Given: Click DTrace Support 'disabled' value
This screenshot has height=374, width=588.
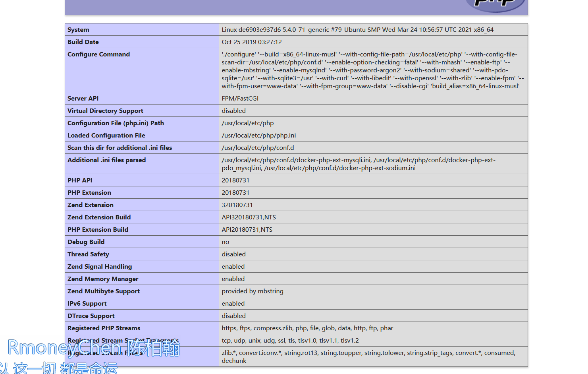Looking at the screenshot, I should 233,316.
